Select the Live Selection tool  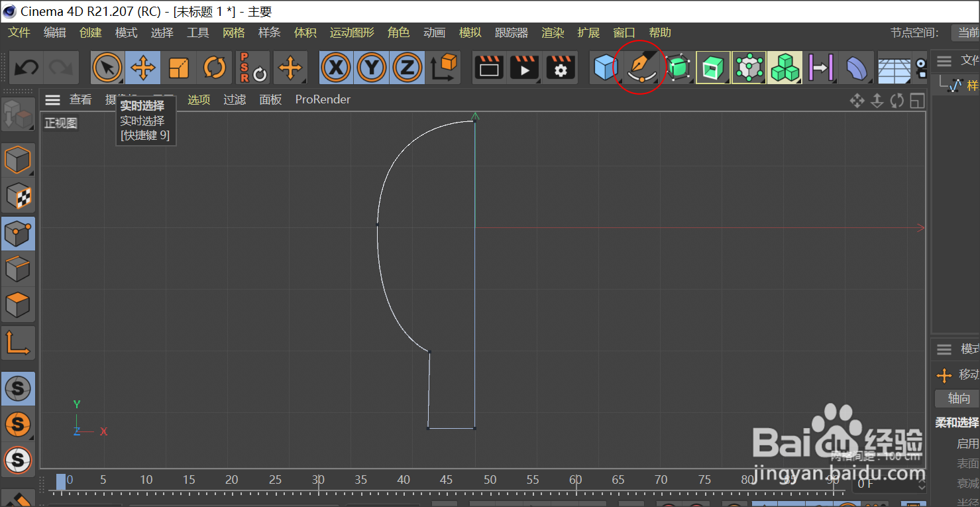(107, 67)
